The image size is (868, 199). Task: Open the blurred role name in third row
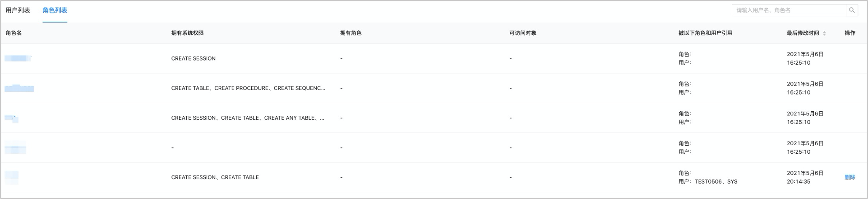point(12,118)
